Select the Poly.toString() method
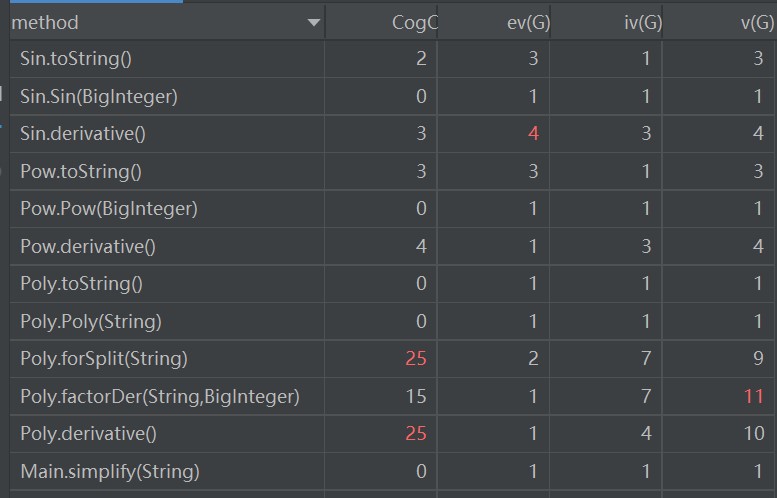Viewport: 777px width, 498px height. click(82, 284)
